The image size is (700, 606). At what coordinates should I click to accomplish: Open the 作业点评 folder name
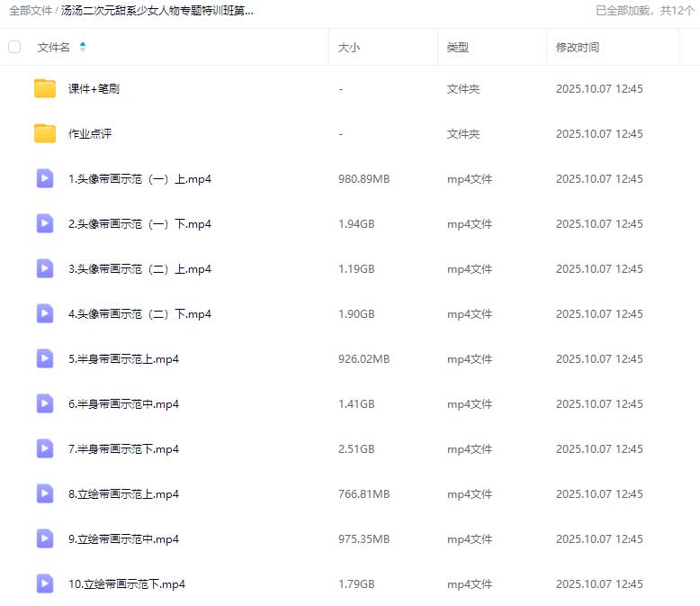coord(90,134)
